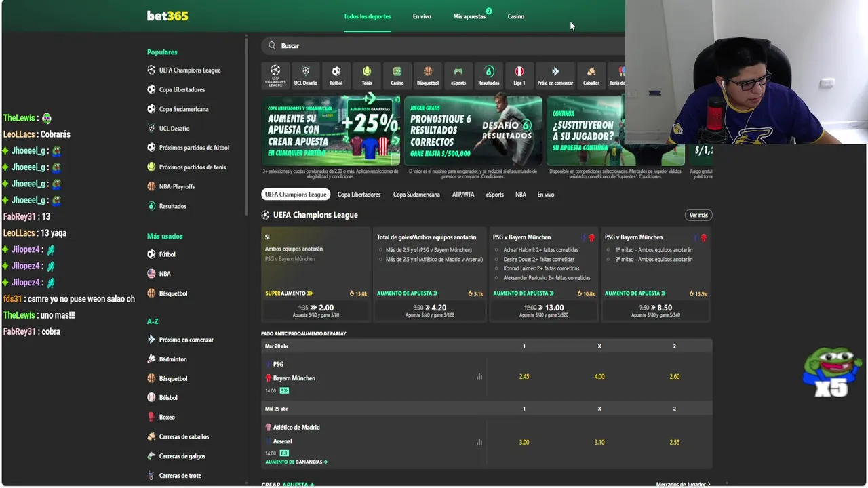Click the bet365 logo

tap(167, 16)
